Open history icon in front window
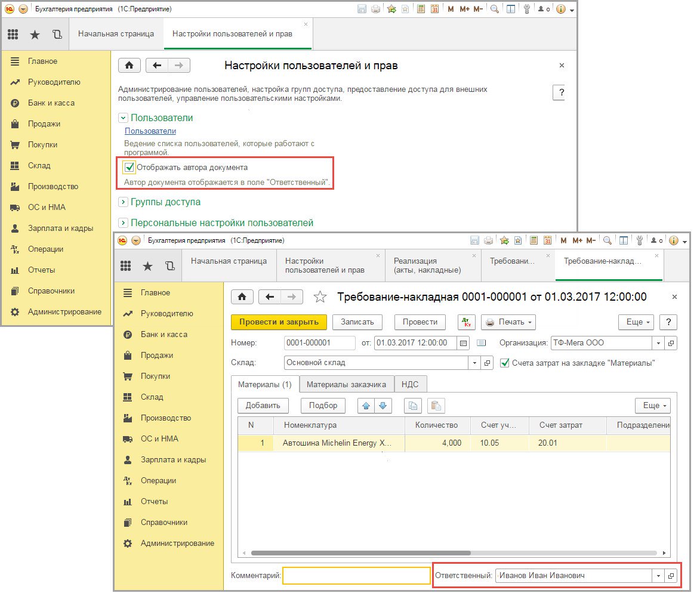The width and height of the screenshot is (700, 593). click(x=169, y=266)
